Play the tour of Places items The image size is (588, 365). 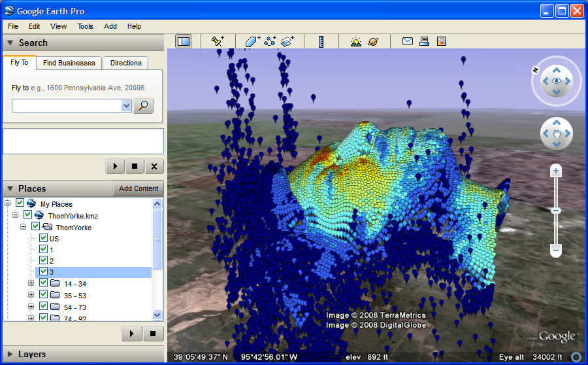click(131, 334)
